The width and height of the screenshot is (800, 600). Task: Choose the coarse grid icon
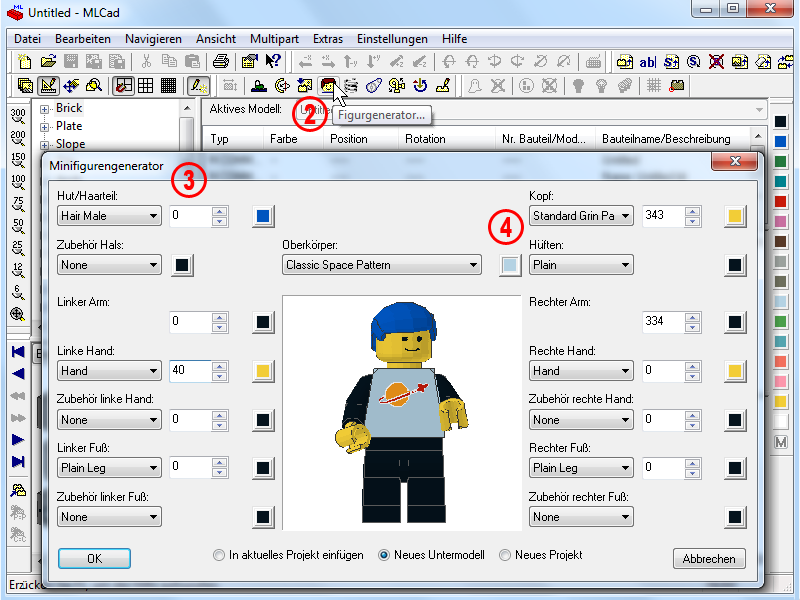pos(146,85)
